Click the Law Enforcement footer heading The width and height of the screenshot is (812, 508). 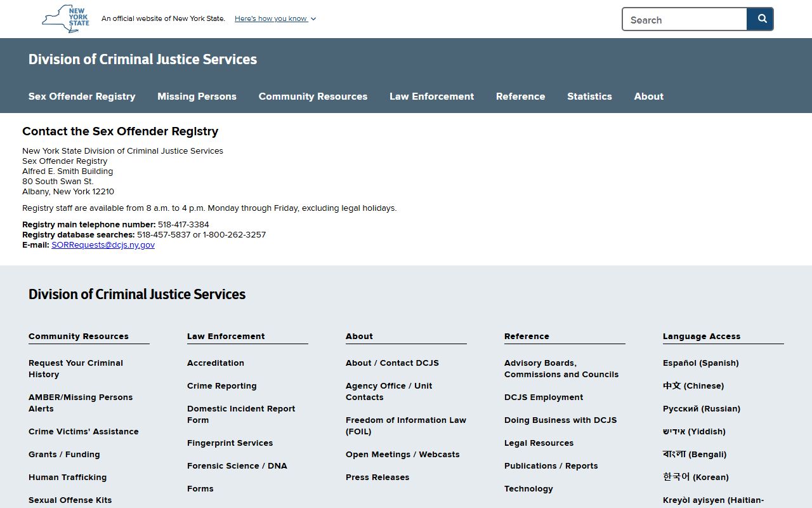226,336
